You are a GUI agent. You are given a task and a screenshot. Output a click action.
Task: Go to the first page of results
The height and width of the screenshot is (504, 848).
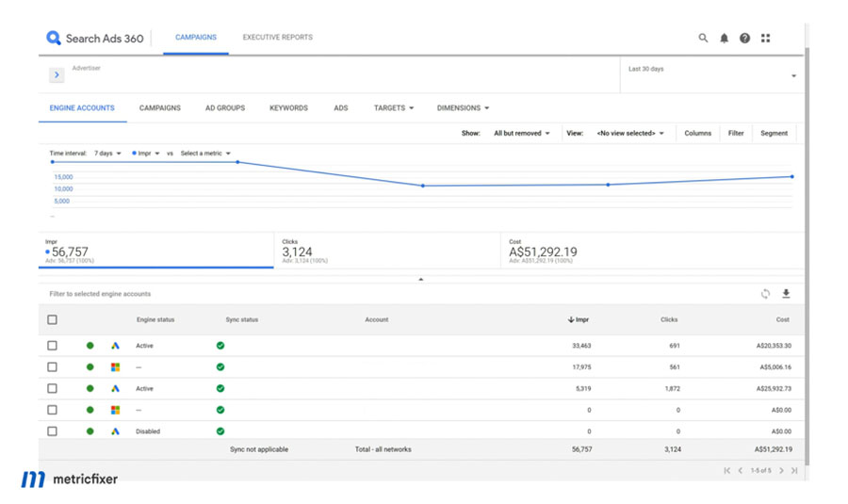pyautogui.click(x=726, y=470)
